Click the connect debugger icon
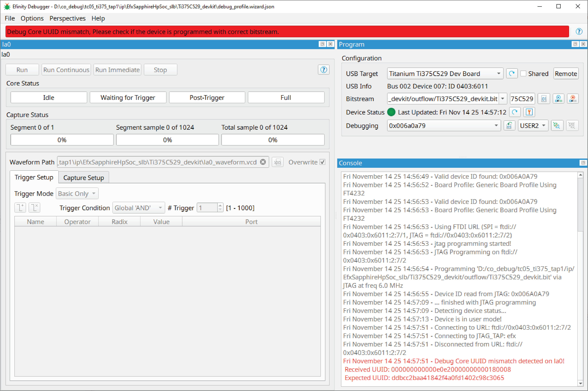This screenshot has width=588, height=391. (x=557, y=125)
